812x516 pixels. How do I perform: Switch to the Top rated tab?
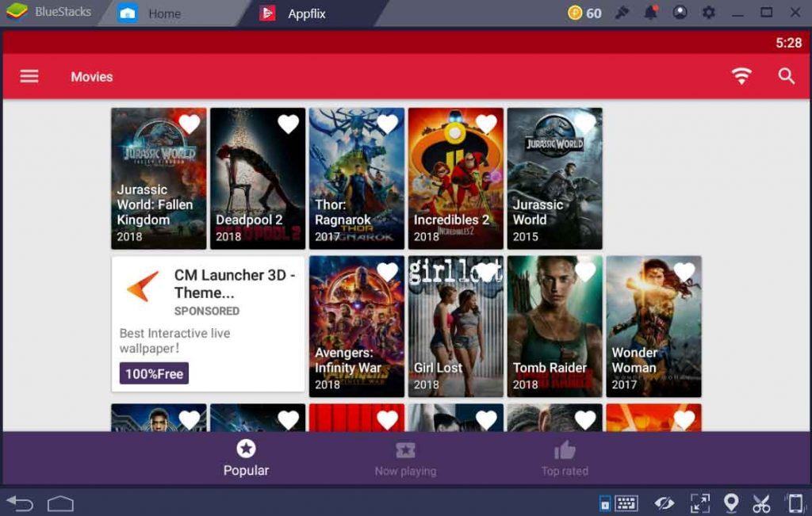pyautogui.click(x=565, y=458)
